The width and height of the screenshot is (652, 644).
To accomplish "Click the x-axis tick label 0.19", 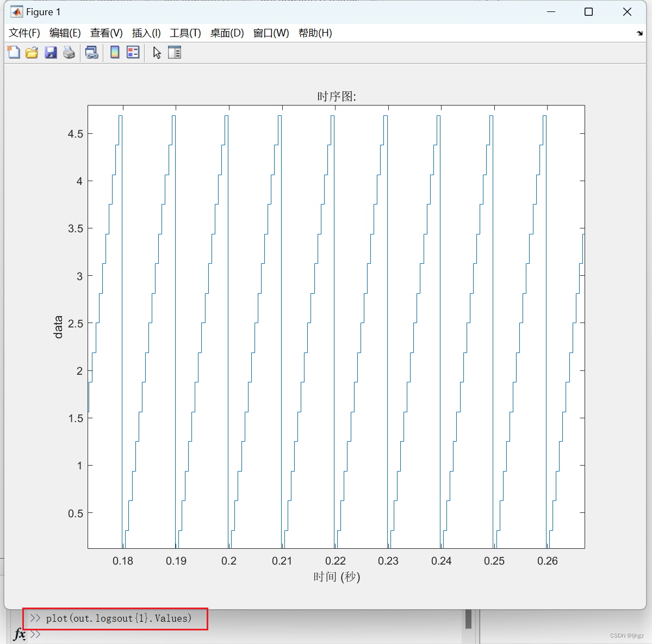I will pyautogui.click(x=176, y=561).
